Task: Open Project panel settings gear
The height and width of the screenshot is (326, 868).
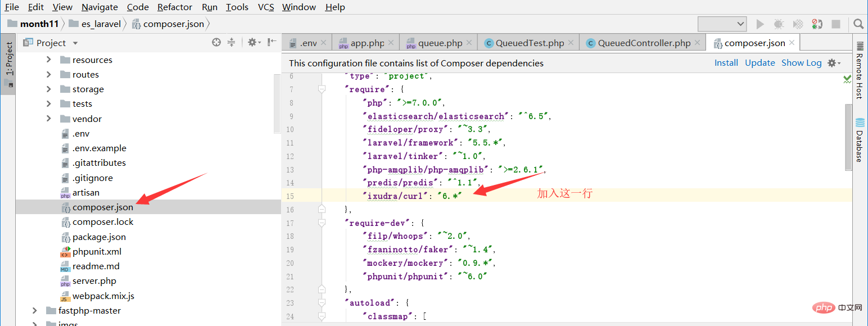Action: click(x=254, y=43)
